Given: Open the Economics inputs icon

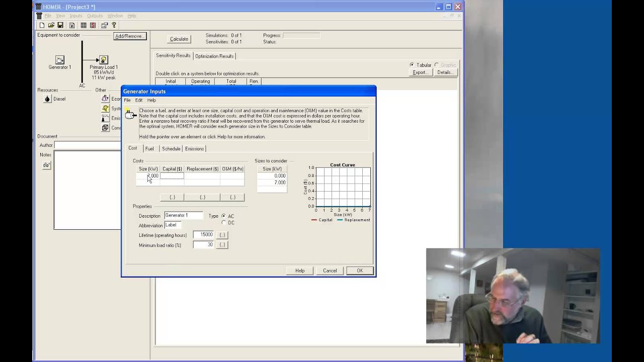Looking at the screenshot, I should point(105,99).
